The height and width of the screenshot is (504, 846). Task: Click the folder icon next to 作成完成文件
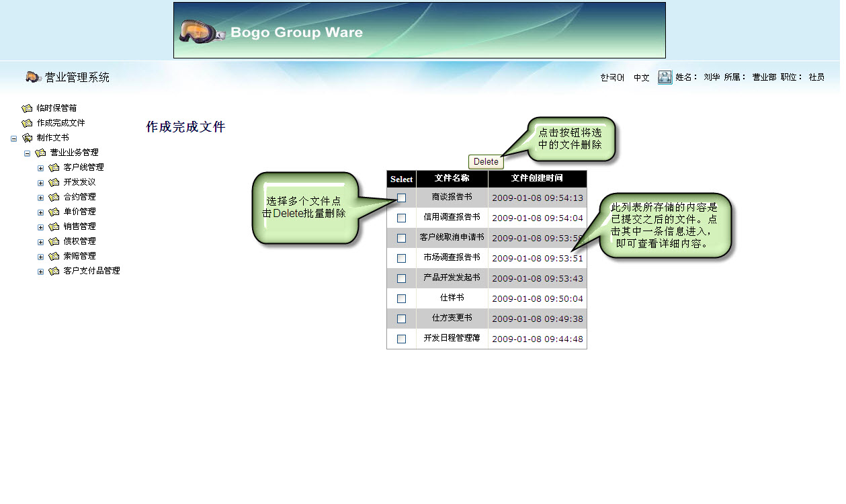27,123
